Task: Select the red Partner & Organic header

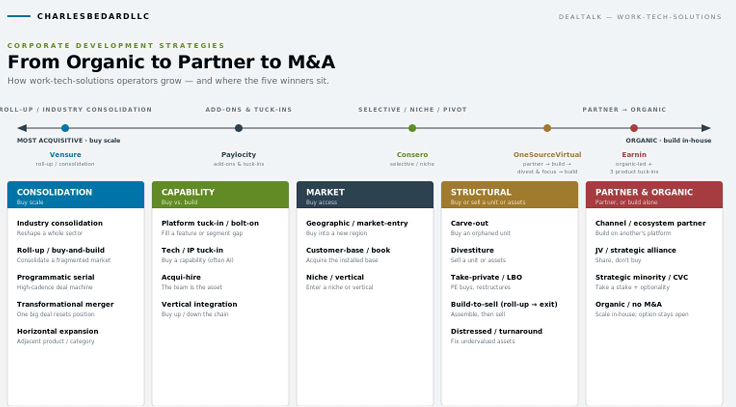Action: coord(654,195)
